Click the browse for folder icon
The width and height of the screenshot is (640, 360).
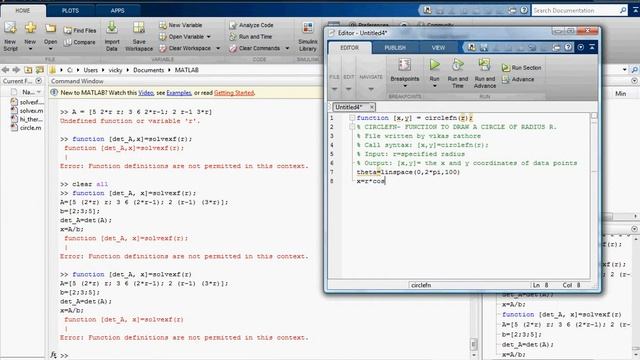(40, 70)
